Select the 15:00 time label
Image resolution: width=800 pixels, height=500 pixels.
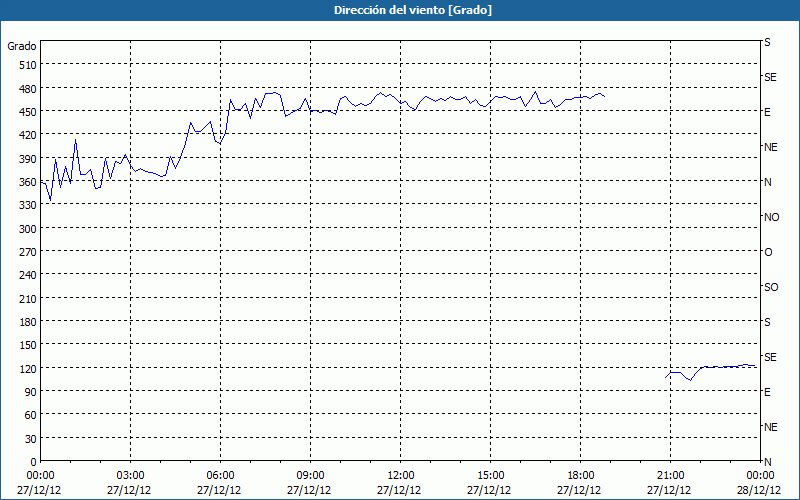[x=490, y=476]
